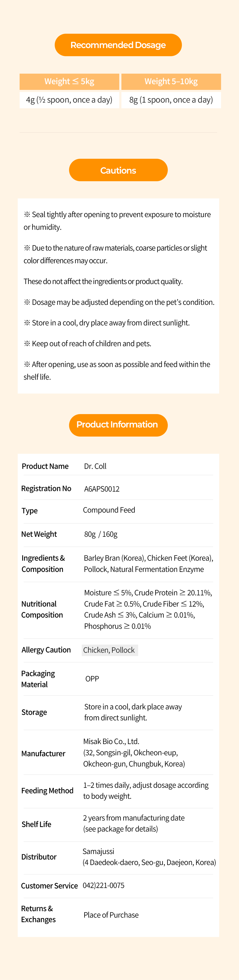
Task: Click the Compound Feed type value
Action: [109, 510]
